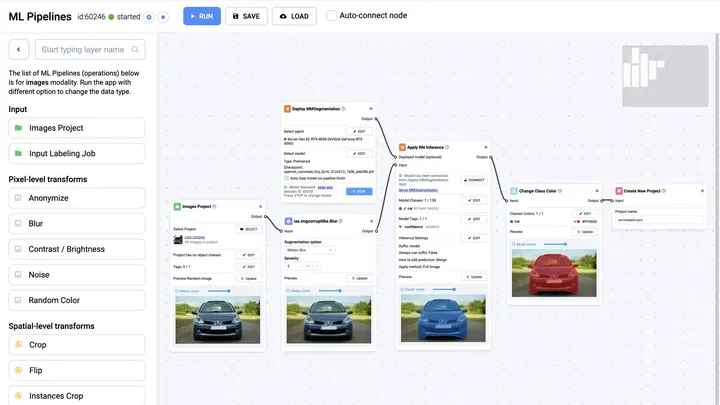
Task: Open the selected project link in Images Project
Action: [x=195, y=237]
